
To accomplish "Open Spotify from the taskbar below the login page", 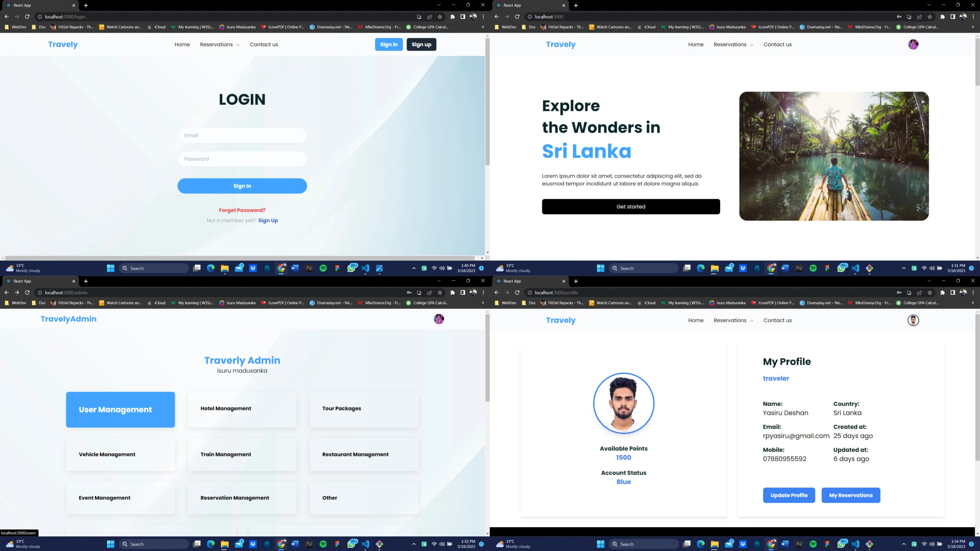I will pyautogui.click(x=323, y=268).
